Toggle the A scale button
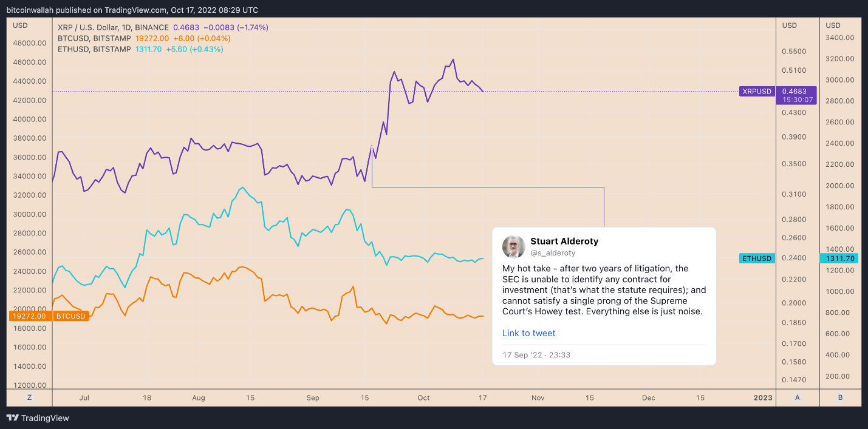Viewport: 868px width, 429px height. click(x=798, y=397)
